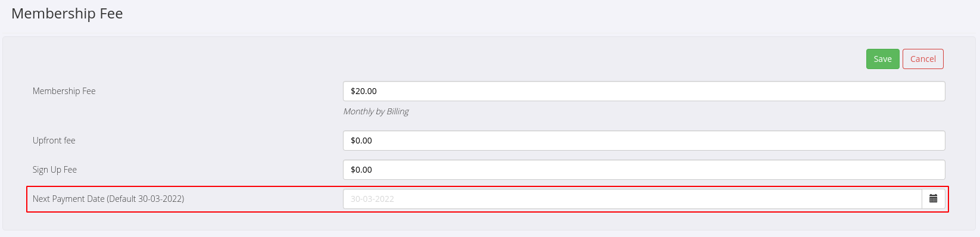Screen dimensions: 980x237
Task: Click the Membership Fee page heading
Action: pos(67,14)
